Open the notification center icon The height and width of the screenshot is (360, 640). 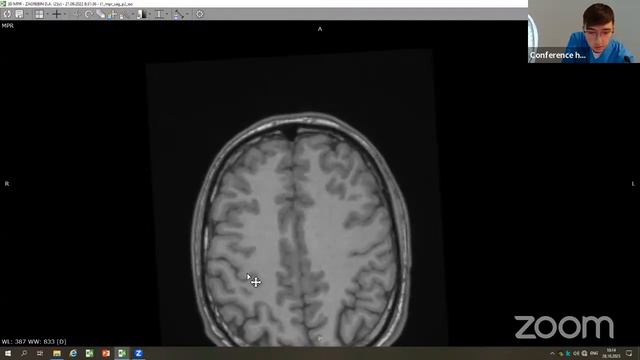tap(629, 353)
